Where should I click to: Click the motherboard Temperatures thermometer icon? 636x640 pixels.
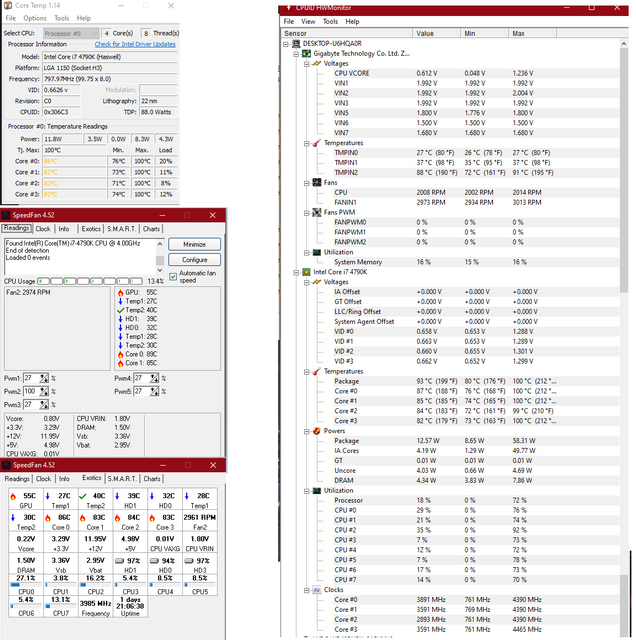[x=317, y=143]
